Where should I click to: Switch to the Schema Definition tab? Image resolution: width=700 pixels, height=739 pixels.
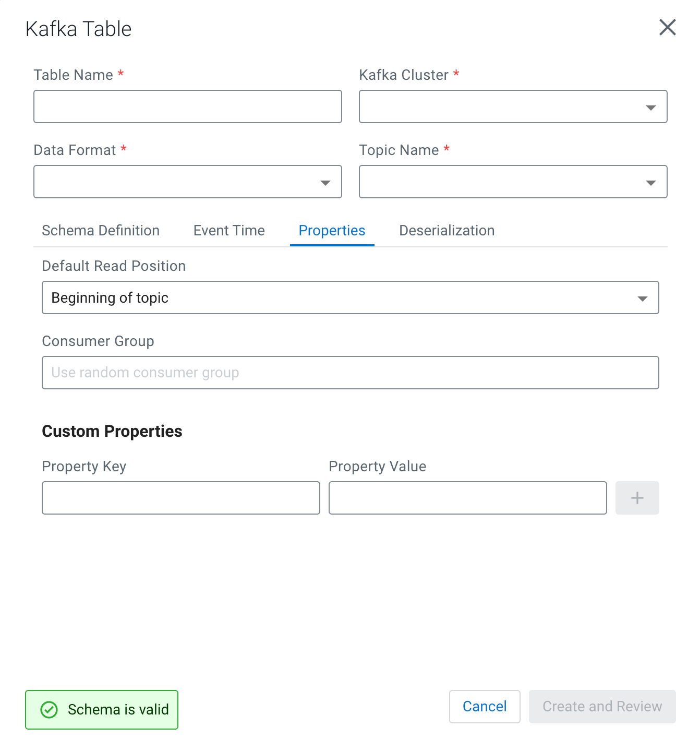101,231
